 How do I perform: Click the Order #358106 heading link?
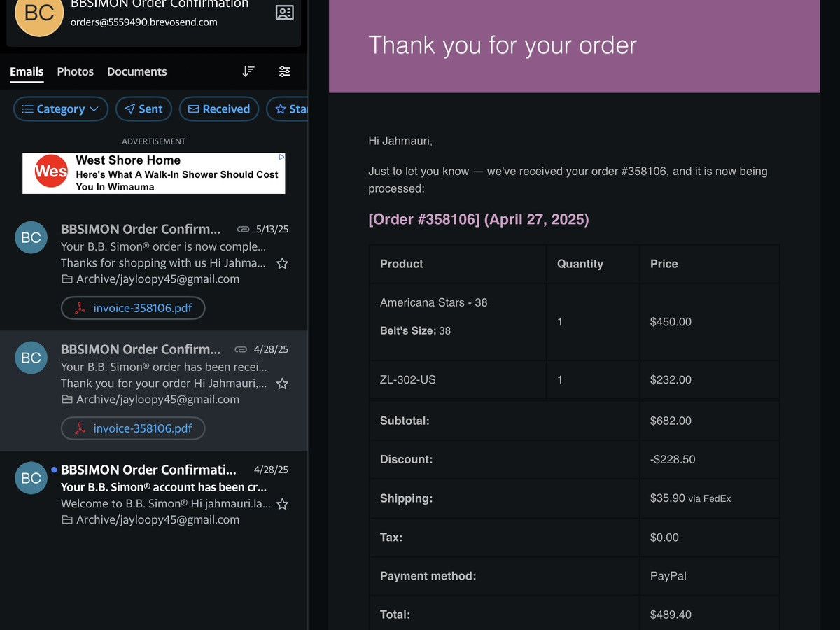[x=479, y=219]
